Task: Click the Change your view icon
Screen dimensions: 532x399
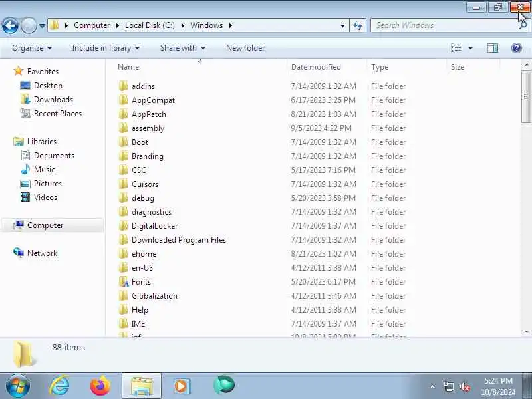Action: [456, 48]
